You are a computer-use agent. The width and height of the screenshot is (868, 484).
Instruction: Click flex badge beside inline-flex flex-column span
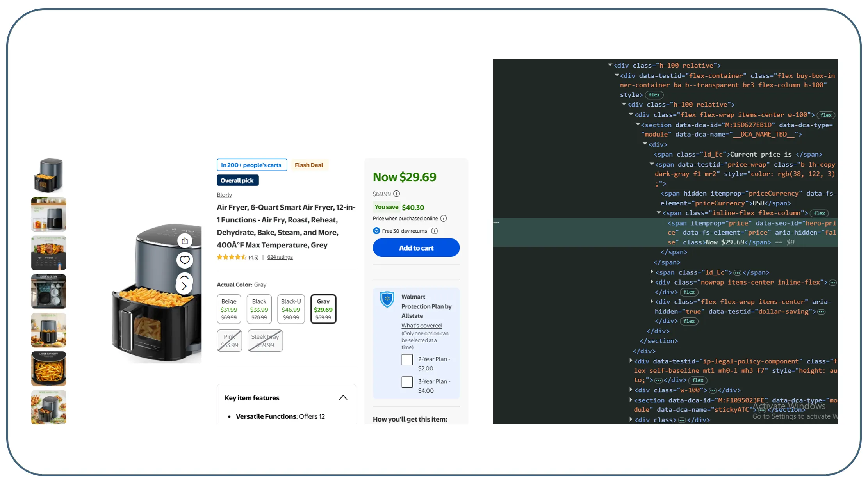click(820, 213)
